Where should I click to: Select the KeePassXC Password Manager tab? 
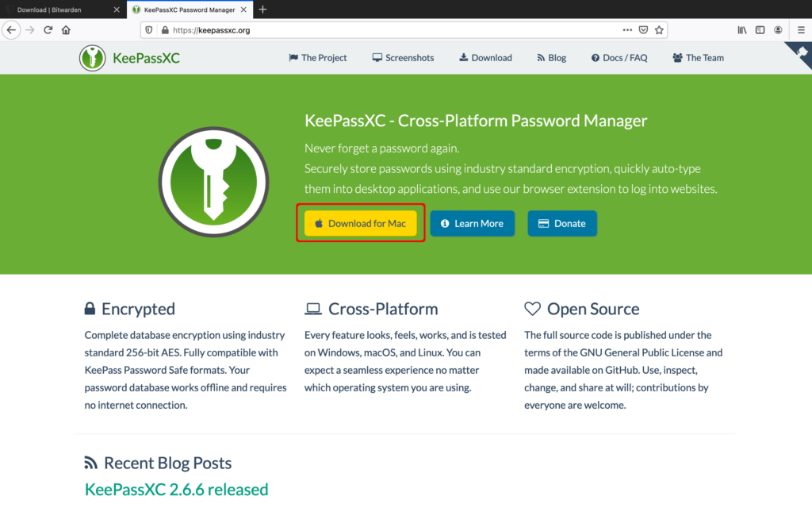pos(190,10)
